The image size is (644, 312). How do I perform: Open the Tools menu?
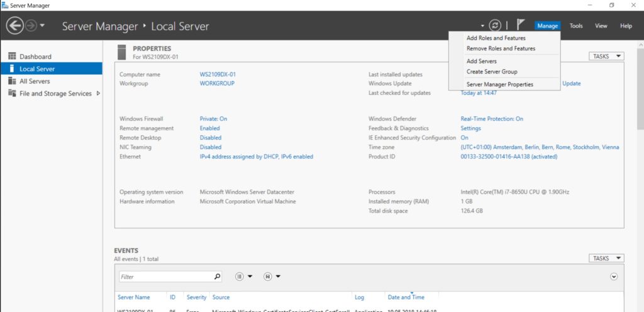pos(576,26)
